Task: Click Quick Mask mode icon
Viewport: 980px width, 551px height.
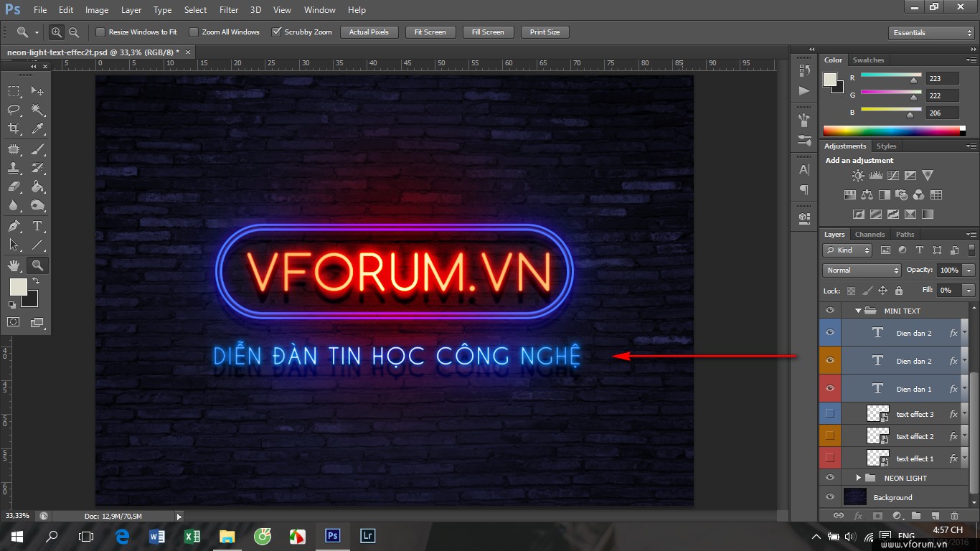Action: coord(14,322)
